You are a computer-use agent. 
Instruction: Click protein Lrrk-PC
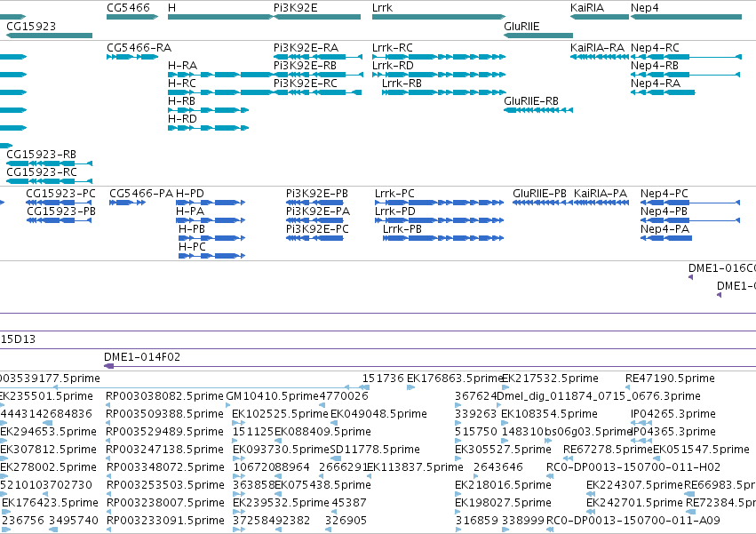coord(439,203)
